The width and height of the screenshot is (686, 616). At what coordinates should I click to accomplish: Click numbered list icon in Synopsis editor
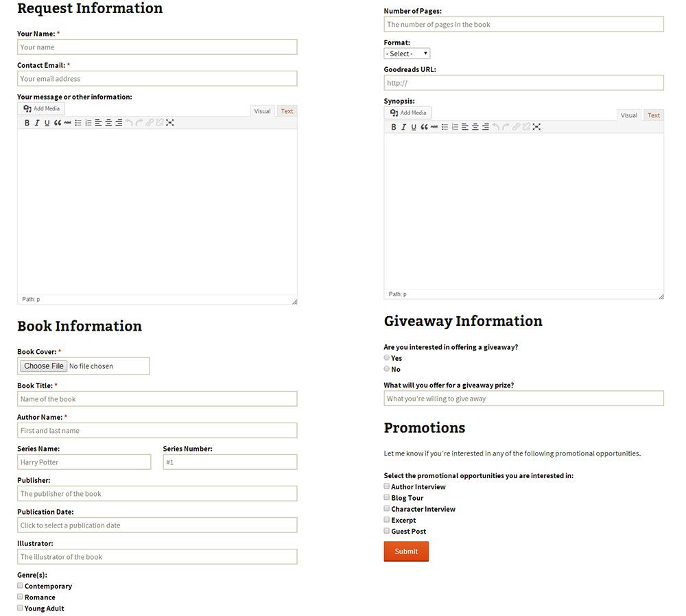pos(455,127)
